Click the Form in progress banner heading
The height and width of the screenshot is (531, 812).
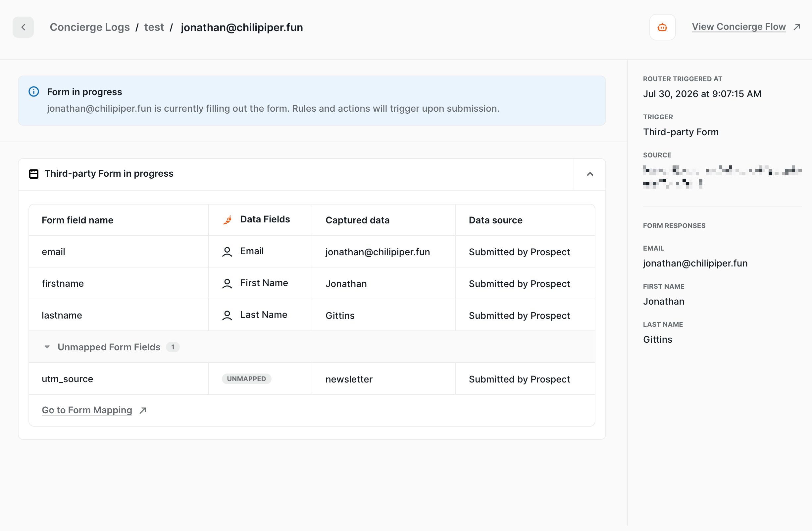point(84,92)
